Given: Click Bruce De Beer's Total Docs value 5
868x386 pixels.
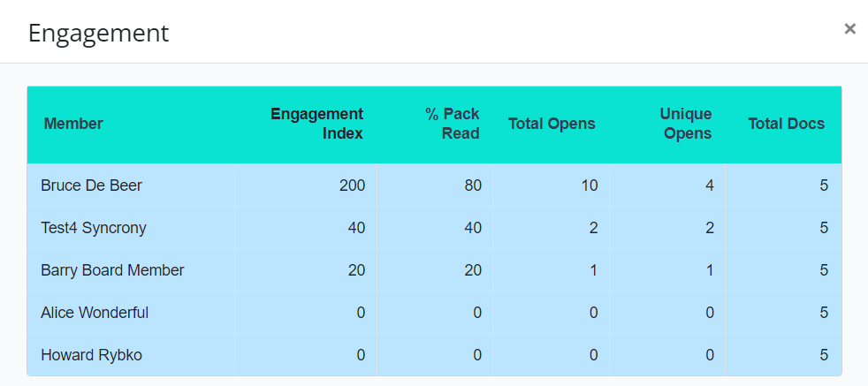Looking at the screenshot, I should 825,185.
